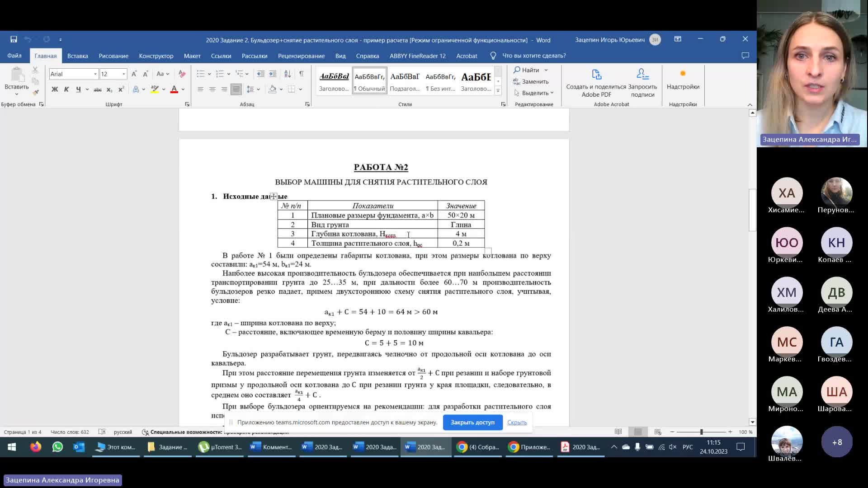This screenshot has width=868, height=488.
Task: Click Создать и поделиться Adobe PDF
Action: 596,83
